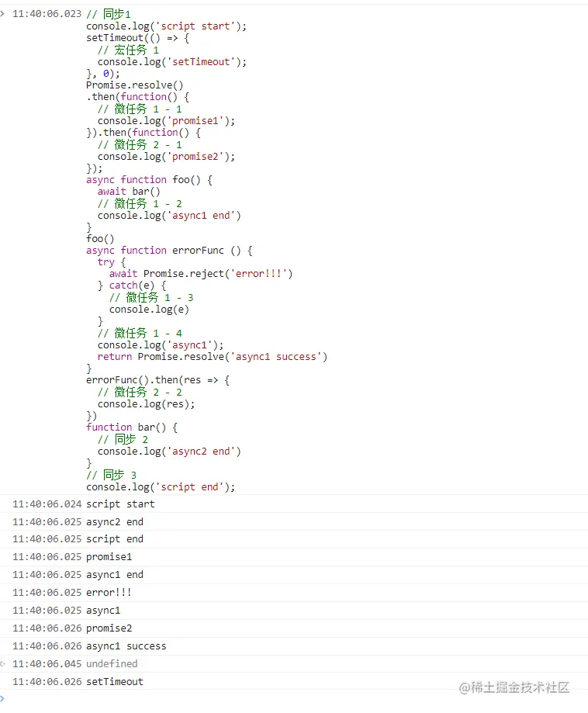Viewport: 588px width, 713px height.
Task: Click the 'undefined' return value line
Action: coord(294,663)
